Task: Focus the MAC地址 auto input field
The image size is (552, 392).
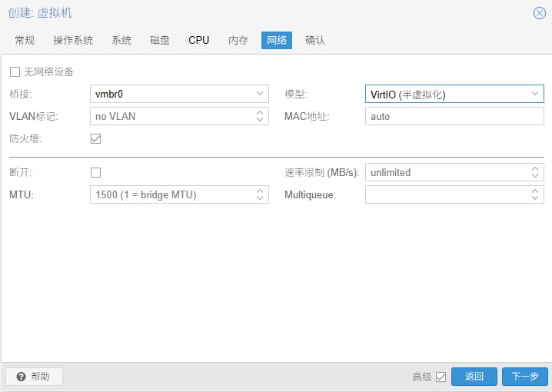Action: pos(454,117)
